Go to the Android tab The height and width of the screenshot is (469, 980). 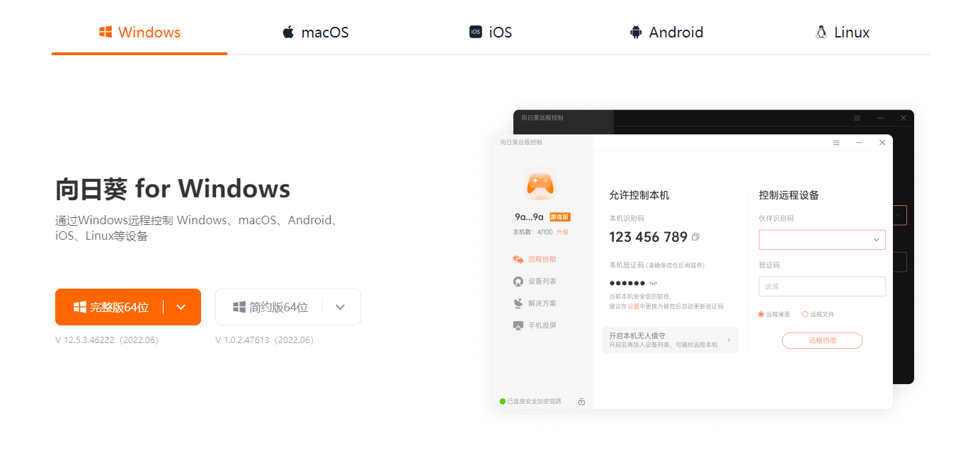pos(666,32)
